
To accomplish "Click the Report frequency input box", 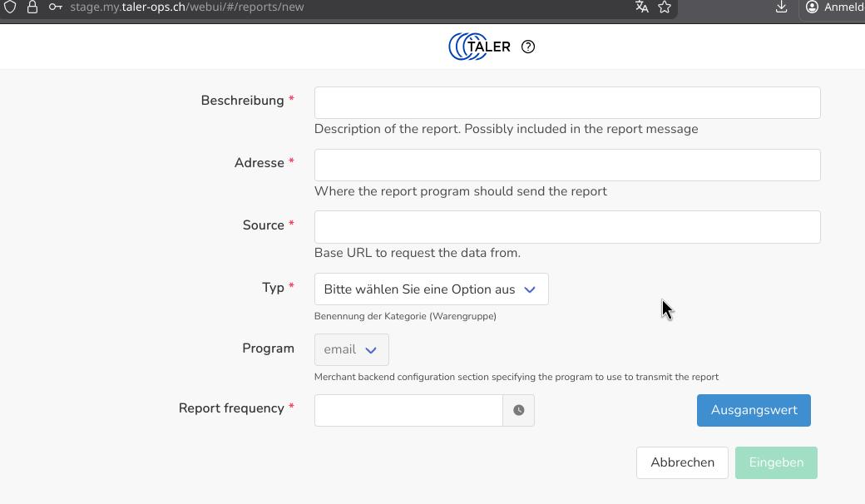I will (408, 410).
